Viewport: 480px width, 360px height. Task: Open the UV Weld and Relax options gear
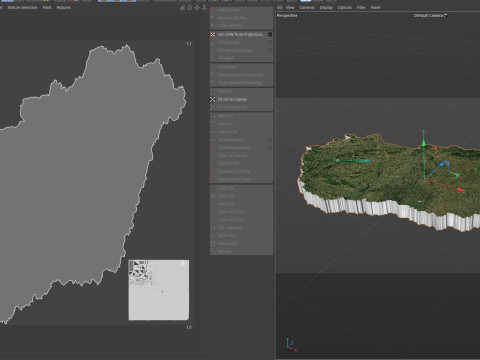pos(270,50)
